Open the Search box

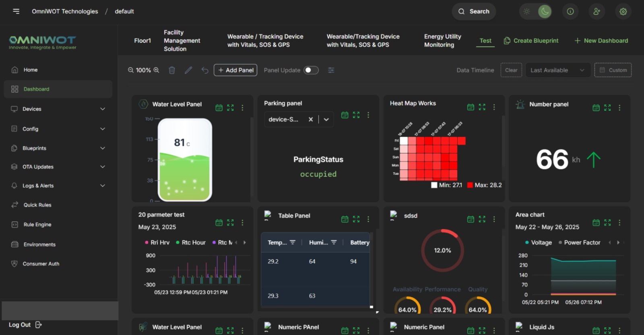(x=474, y=11)
